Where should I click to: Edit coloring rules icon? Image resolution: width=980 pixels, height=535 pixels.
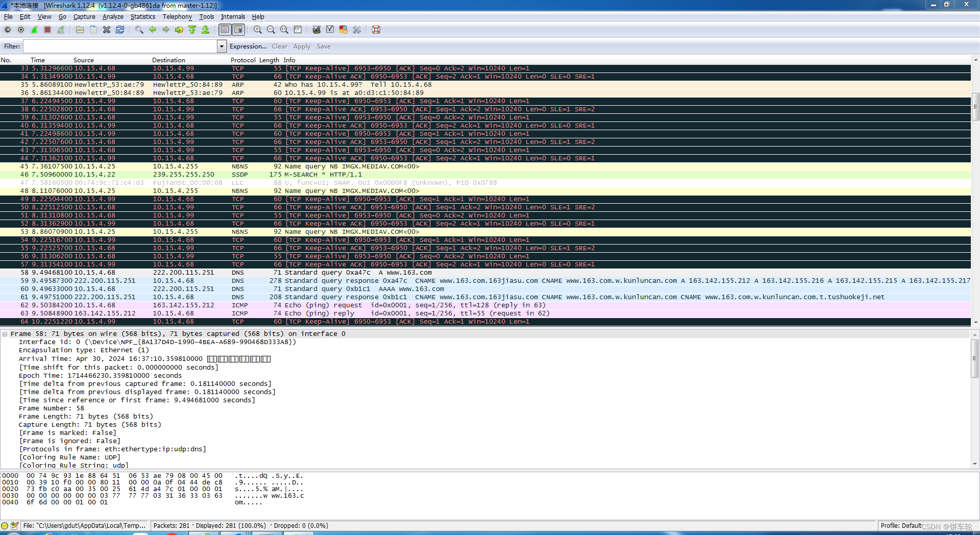(344, 30)
